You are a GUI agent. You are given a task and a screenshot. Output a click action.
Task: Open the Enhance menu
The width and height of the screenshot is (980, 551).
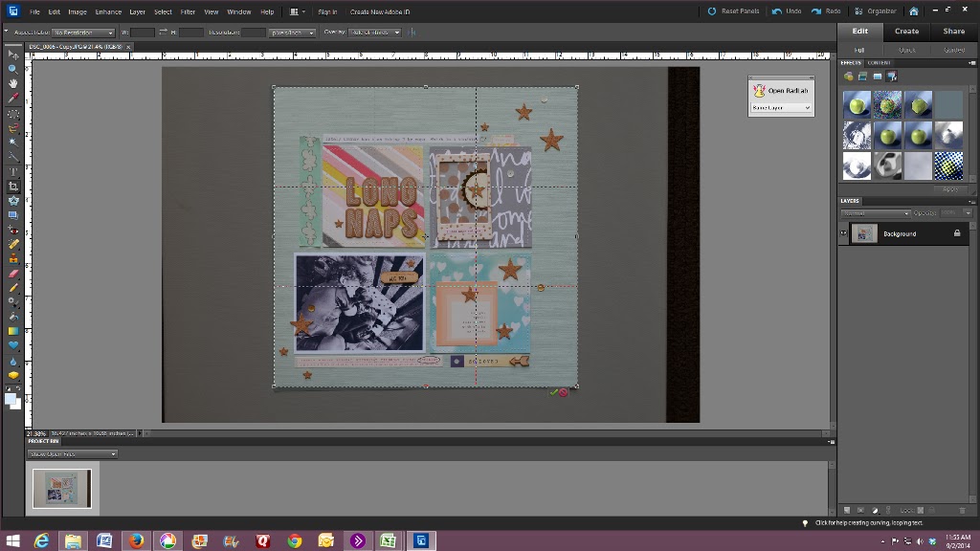(108, 11)
